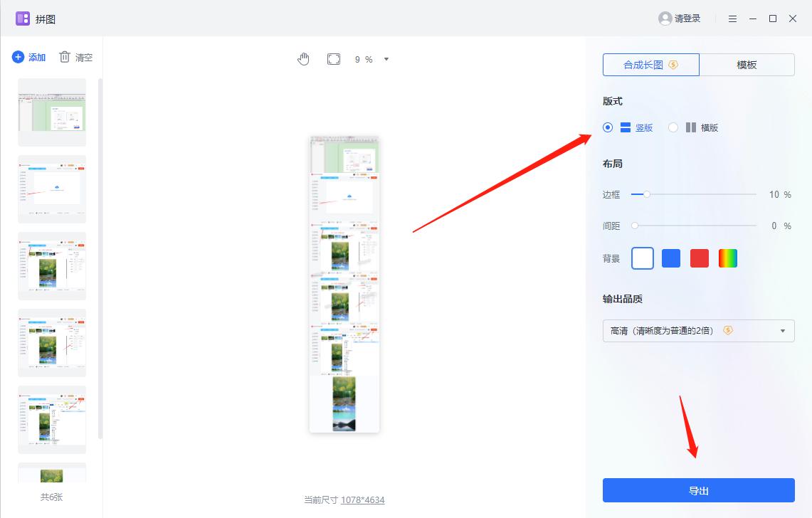Select the 横版 horizontal layout radio
The image size is (812, 518).
coord(673,127)
